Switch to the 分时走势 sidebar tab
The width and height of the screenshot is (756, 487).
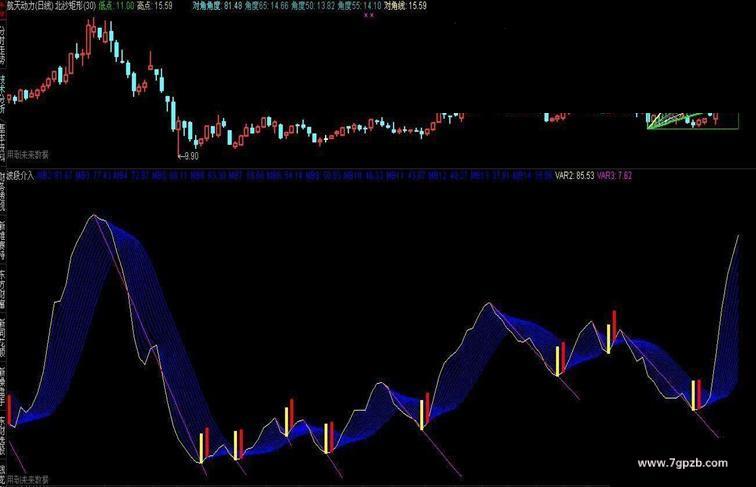tap(2, 46)
